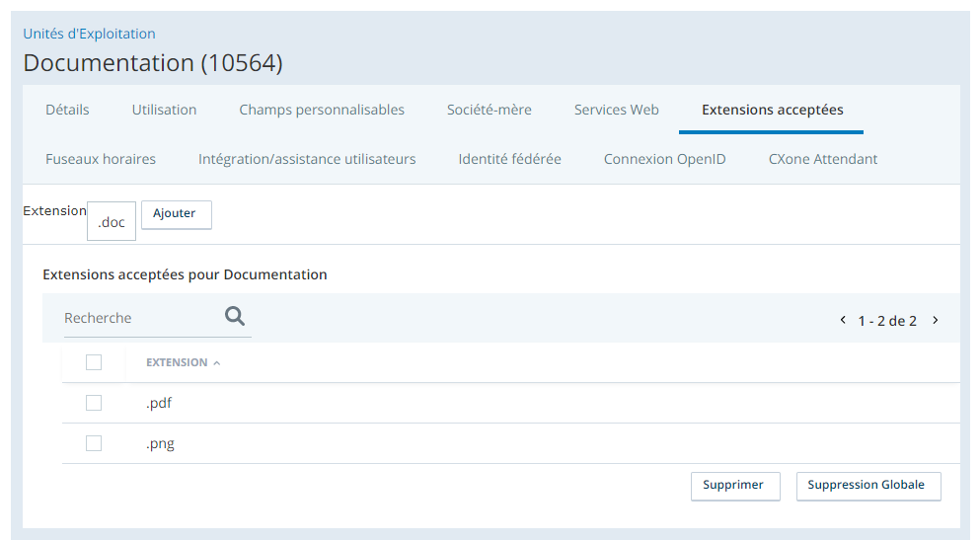
Task: Open Intégration/assistance utilisateurs tab
Action: (307, 159)
